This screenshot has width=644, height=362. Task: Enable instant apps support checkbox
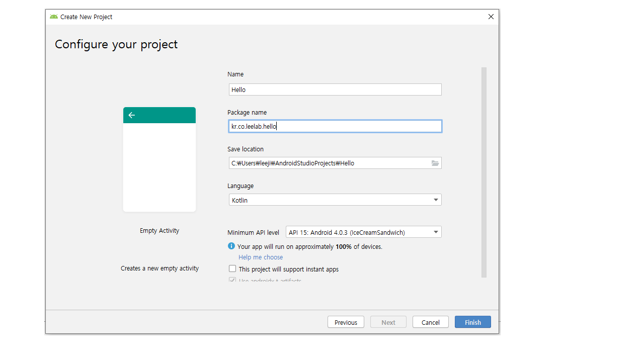click(232, 269)
